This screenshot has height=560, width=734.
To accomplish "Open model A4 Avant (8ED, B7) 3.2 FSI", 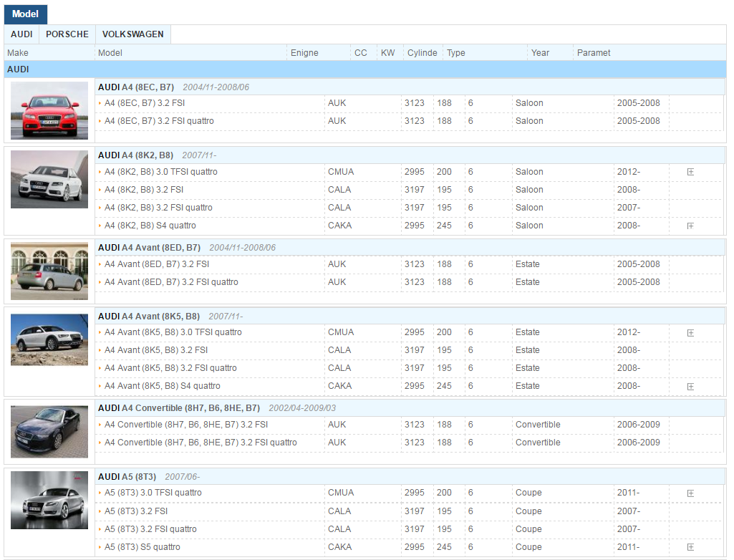I will (157, 264).
